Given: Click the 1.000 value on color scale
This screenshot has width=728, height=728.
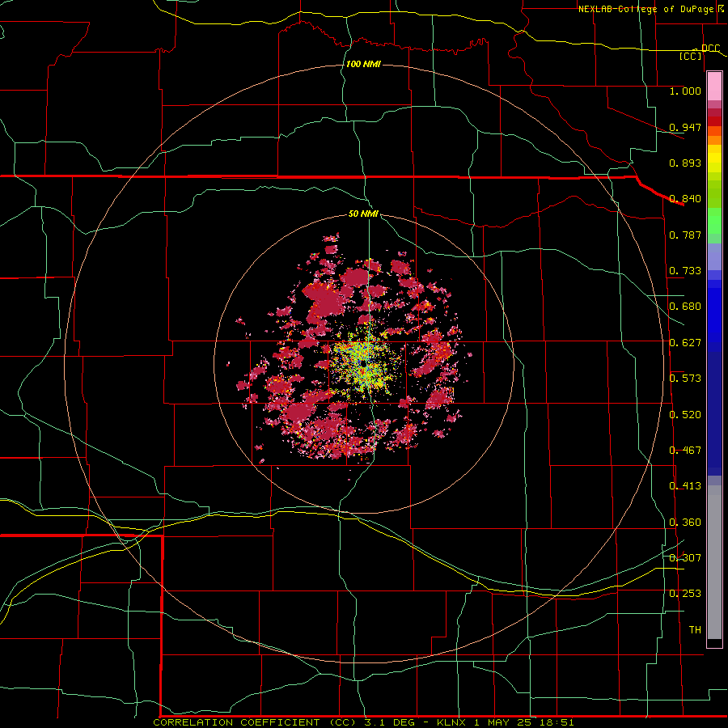Looking at the screenshot, I should 685,91.
